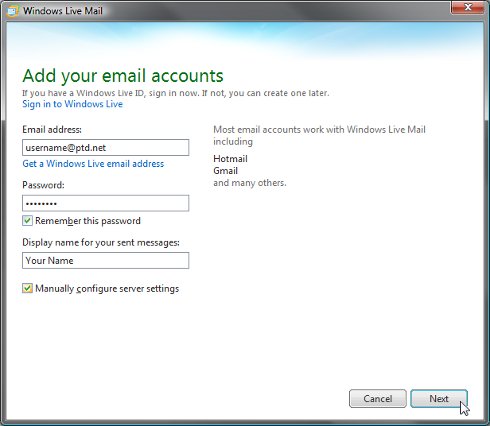Focus the Password input field
Image resolution: width=490 pixels, height=426 pixels.
pyautogui.click(x=106, y=203)
